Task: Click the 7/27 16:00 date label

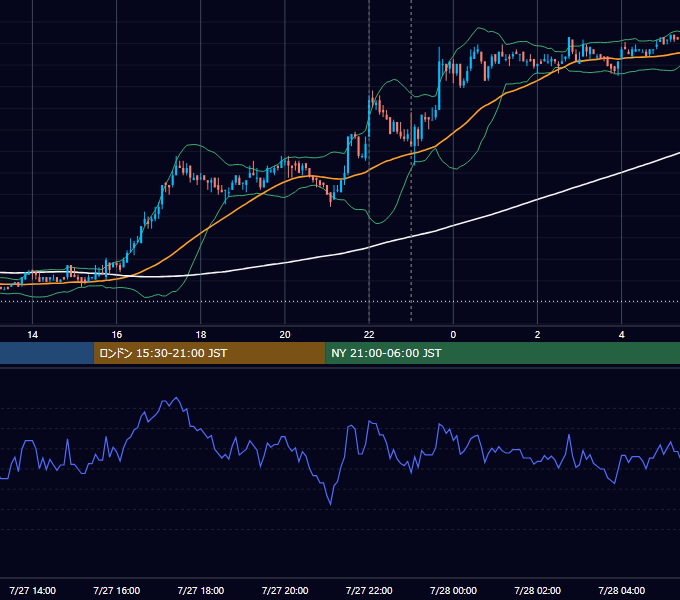Action: coord(117,590)
